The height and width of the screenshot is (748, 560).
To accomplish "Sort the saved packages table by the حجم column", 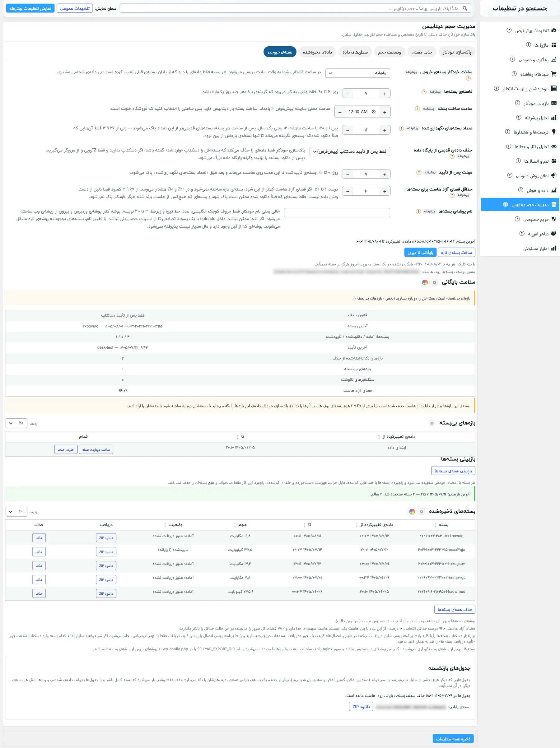I will click(x=240, y=525).
